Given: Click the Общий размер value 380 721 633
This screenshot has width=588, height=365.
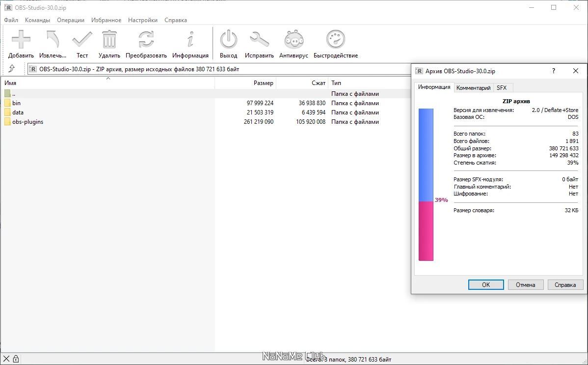Looking at the screenshot, I should tap(563, 148).
